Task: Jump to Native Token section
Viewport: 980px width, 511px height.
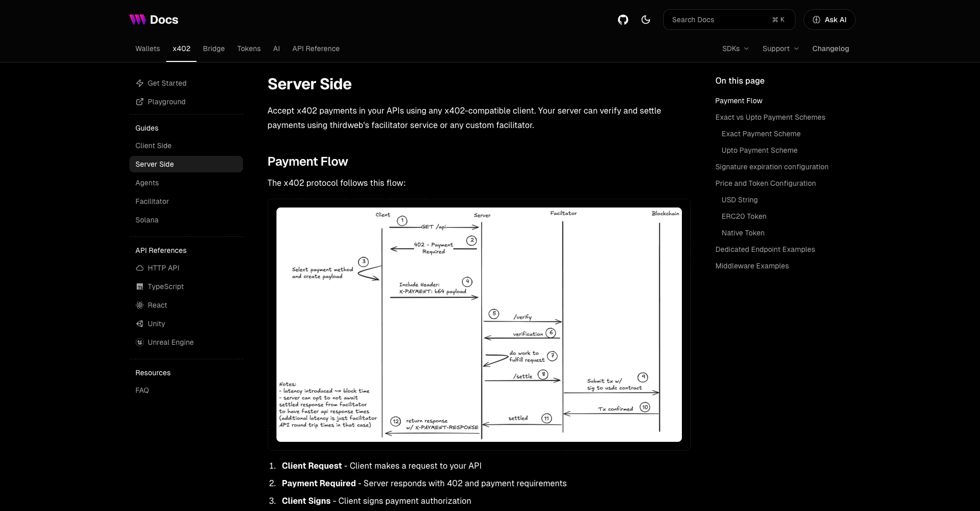Action: [x=743, y=233]
